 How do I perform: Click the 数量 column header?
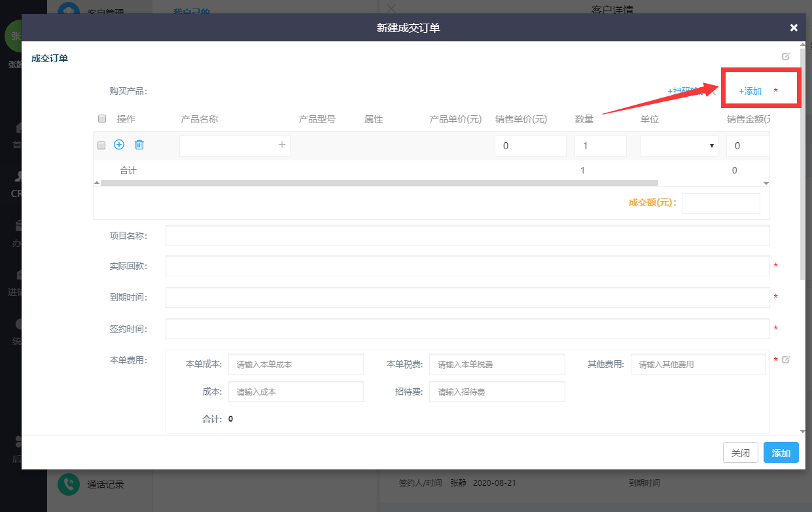(584, 119)
